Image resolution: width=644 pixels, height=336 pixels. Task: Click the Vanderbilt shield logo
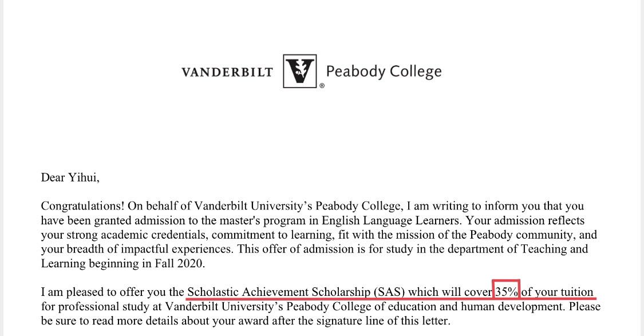click(299, 71)
